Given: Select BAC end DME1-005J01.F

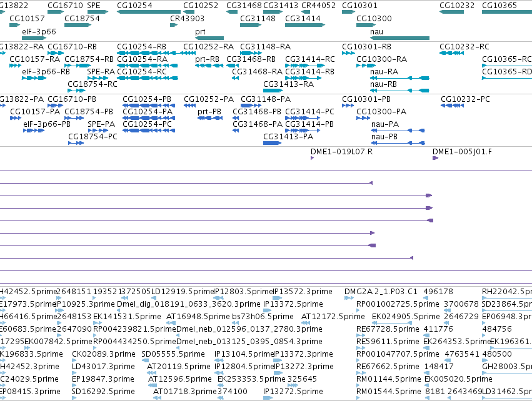Looking at the screenshot, I should point(462,152).
